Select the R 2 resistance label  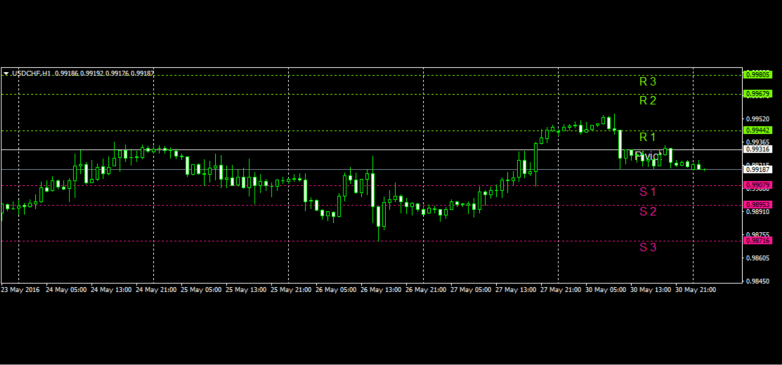648,101
